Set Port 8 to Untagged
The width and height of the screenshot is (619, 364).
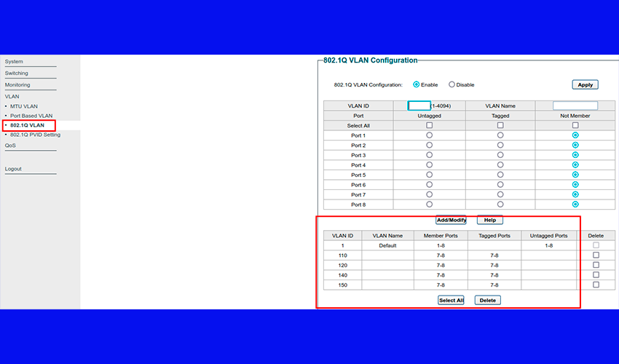coord(429,204)
